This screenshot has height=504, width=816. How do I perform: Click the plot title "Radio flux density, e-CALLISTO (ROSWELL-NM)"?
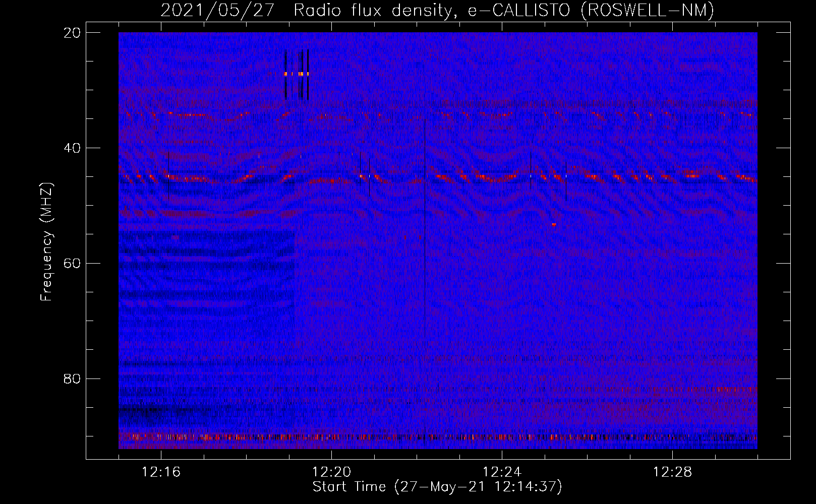point(504,10)
